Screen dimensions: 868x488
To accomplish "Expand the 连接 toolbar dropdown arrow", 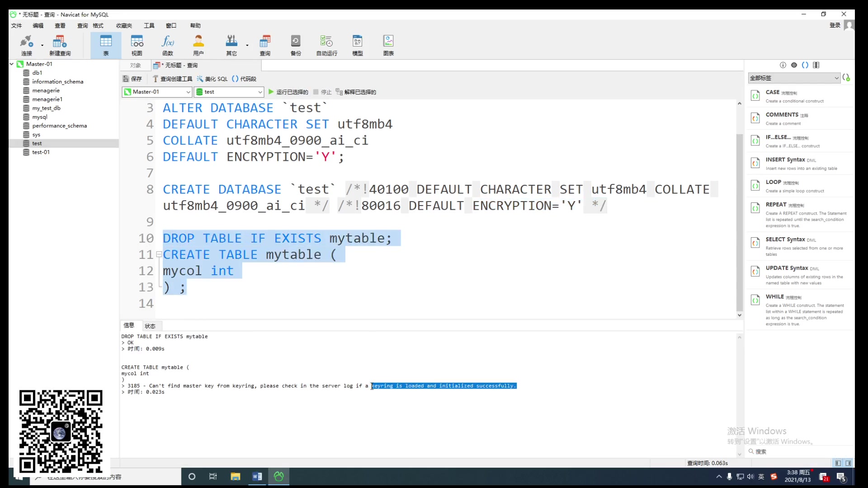I will [42, 45].
